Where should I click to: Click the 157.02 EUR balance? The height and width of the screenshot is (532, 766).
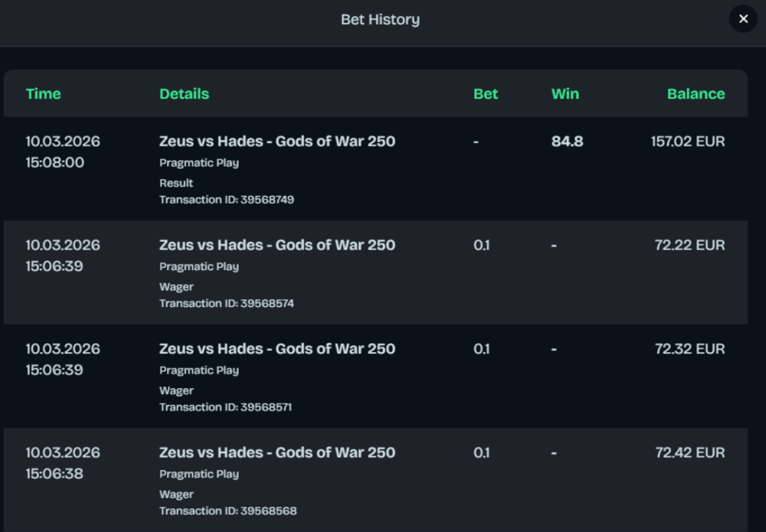coord(687,142)
